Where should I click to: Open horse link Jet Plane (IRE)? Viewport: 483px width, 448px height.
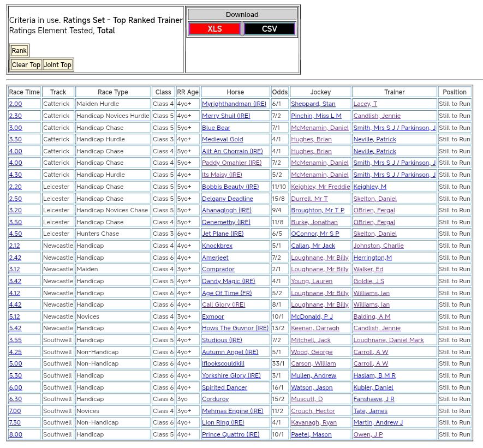[223, 234]
